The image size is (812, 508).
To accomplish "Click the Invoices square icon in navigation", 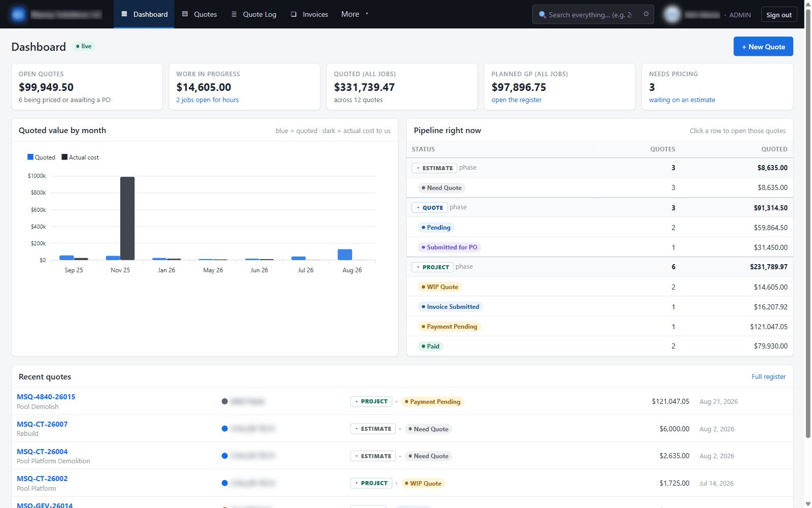I will click(294, 14).
